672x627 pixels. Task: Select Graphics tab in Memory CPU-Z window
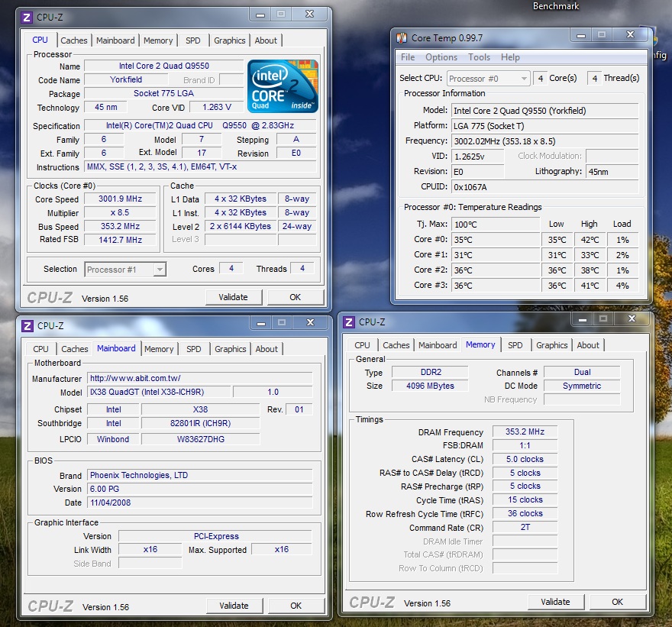click(551, 345)
